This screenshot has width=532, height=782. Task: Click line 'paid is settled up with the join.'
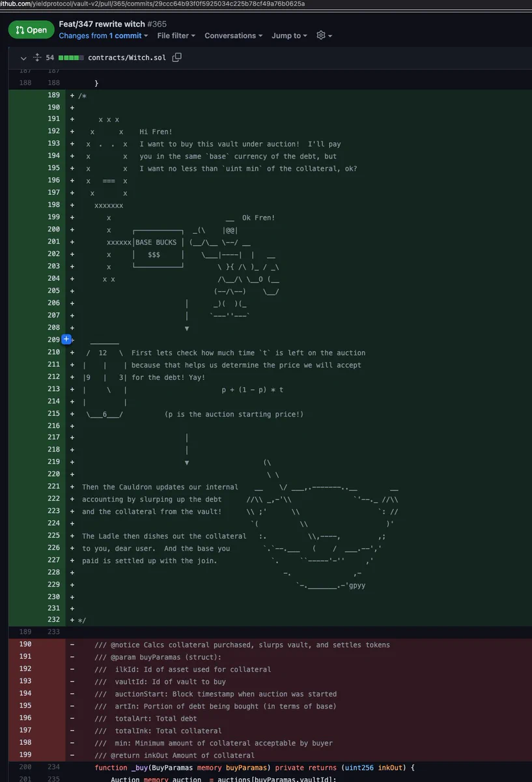pos(150,560)
